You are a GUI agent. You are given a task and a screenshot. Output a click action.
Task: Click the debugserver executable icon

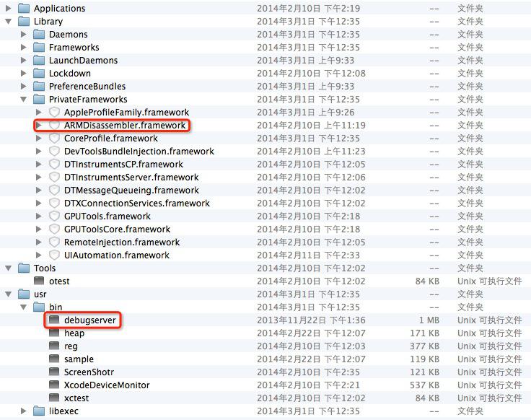point(54,320)
